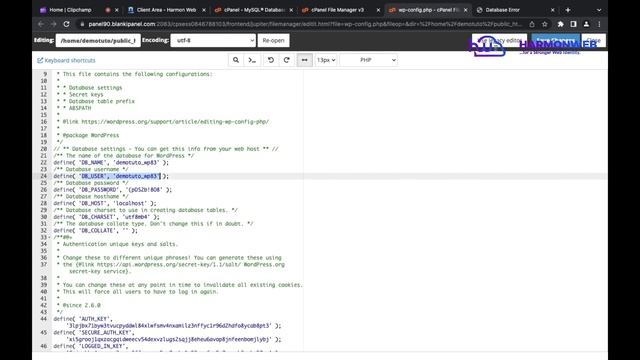Click line number 20 in gutter
Screen dimensions: 640x360
click(44, 149)
